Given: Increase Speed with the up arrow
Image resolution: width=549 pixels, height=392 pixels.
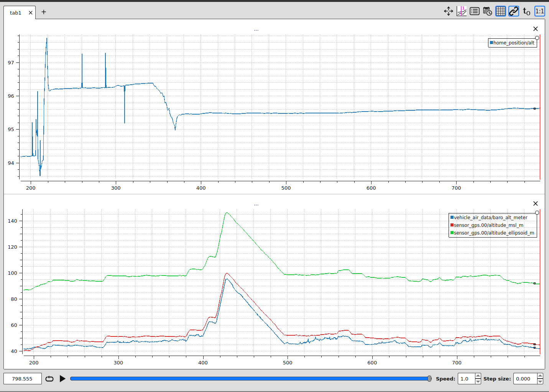Looking at the screenshot, I should tap(478, 376).
